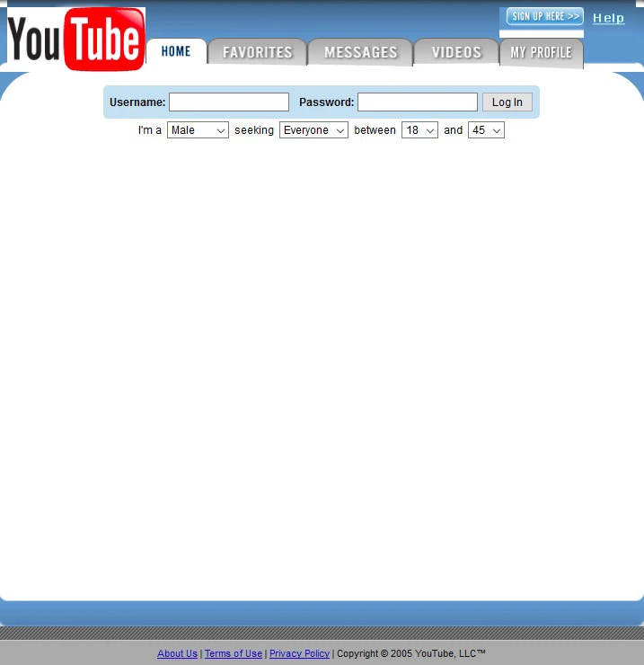Screen dimensions: 644x665
Task: Expand the Male gender dropdown
Action: click(x=198, y=130)
